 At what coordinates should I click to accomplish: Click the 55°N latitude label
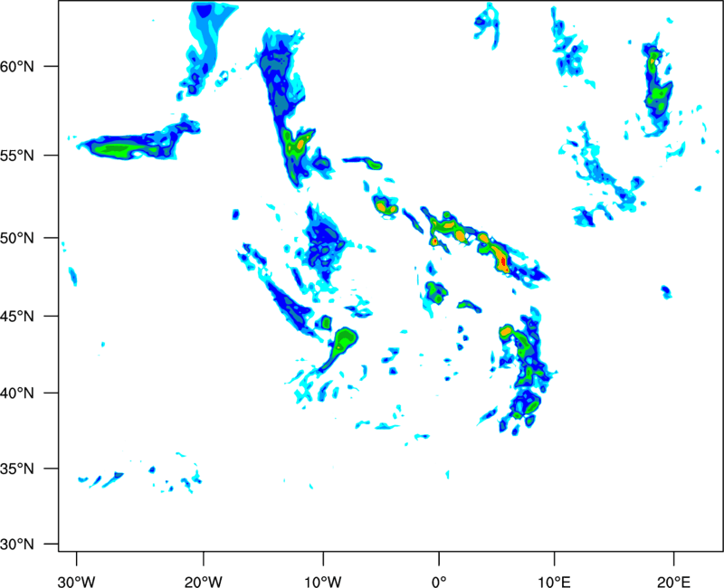[17, 155]
